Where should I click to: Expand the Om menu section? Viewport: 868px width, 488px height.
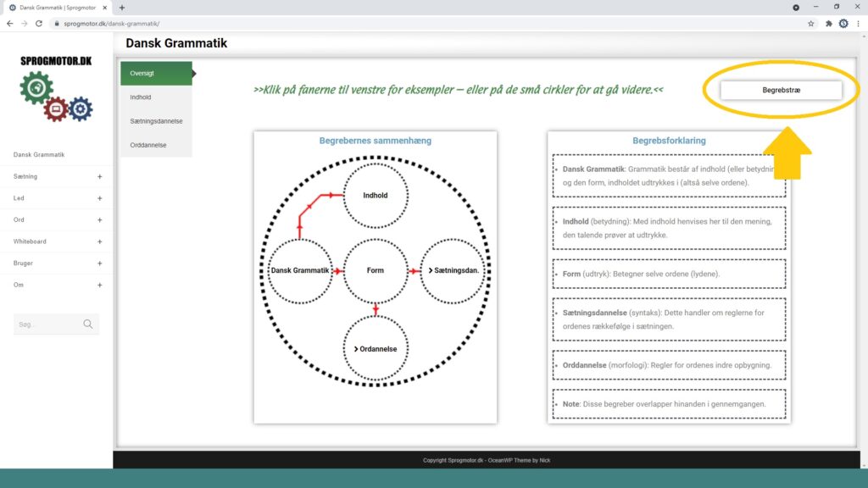(100, 285)
